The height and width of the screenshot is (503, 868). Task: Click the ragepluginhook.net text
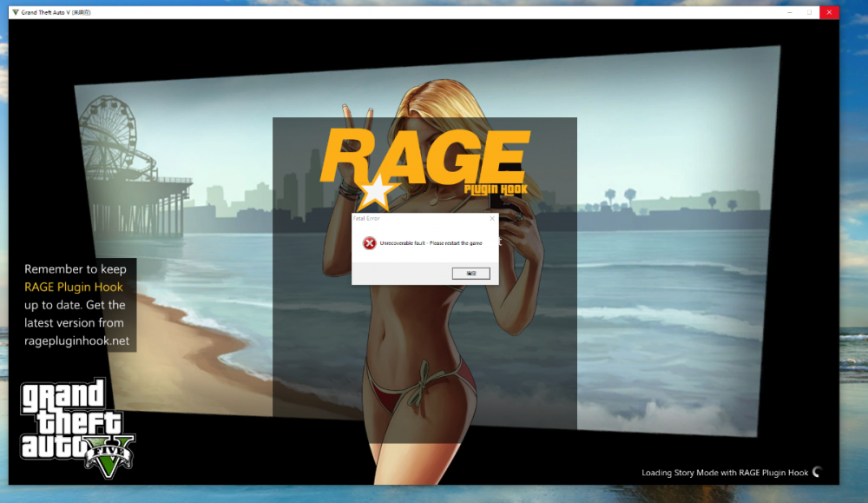[76, 341]
